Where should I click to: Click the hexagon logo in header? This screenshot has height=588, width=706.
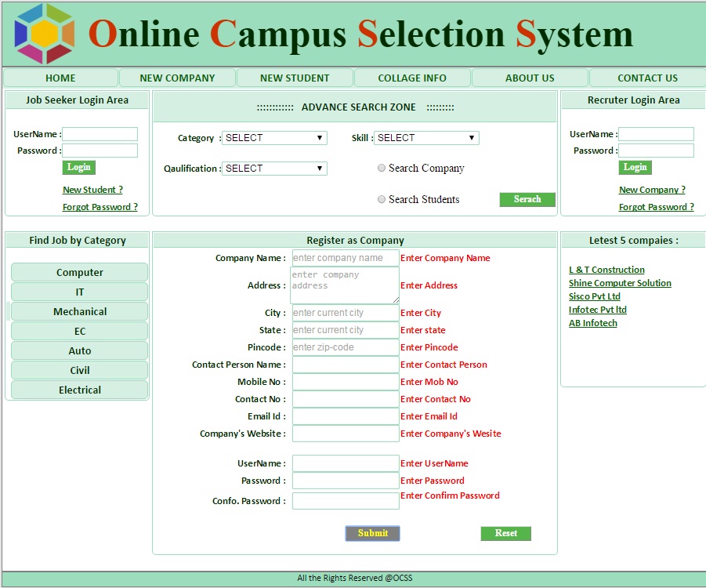coord(44,34)
